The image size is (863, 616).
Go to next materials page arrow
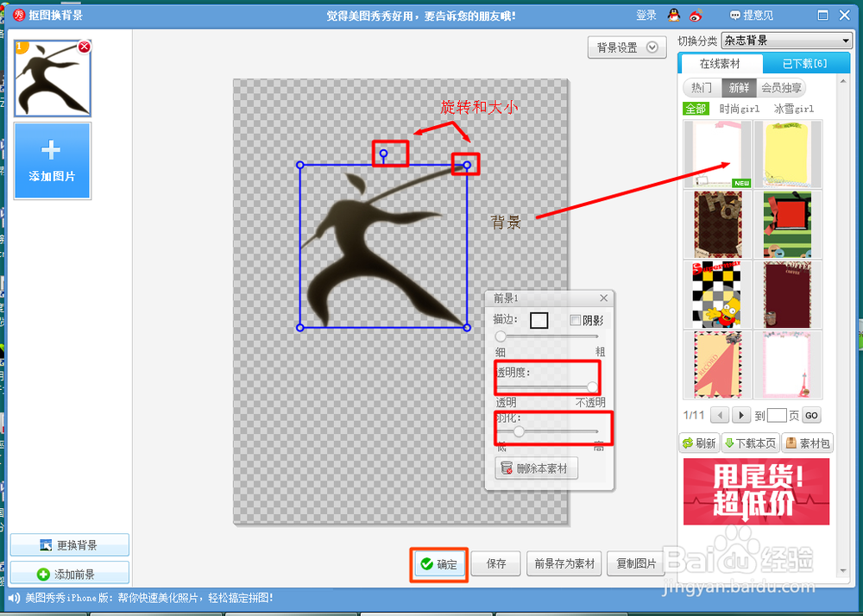[x=740, y=415]
